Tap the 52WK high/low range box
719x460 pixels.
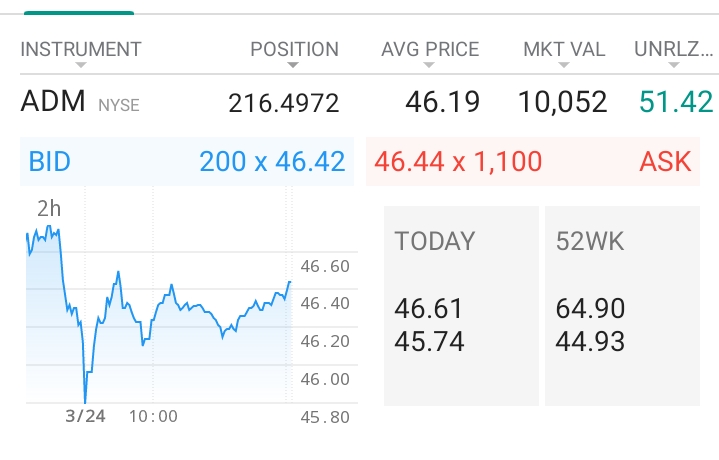[623, 305]
